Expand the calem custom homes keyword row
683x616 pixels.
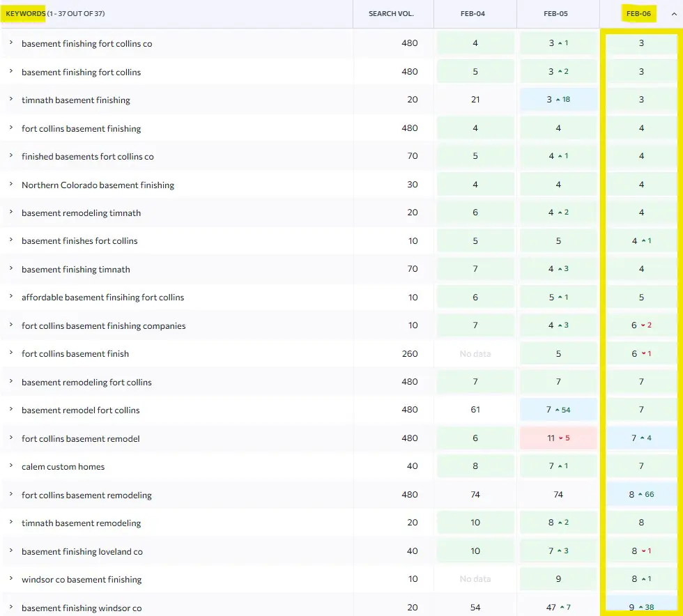tap(10, 466)
